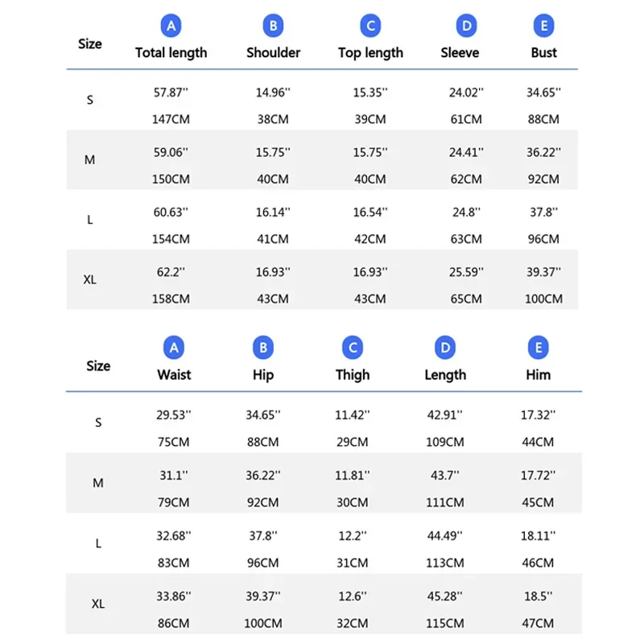Image resolution: width=644 pixels, height=644 pixels.
Task: Click the 147CM total length value
Action: [x=171, y=119]
